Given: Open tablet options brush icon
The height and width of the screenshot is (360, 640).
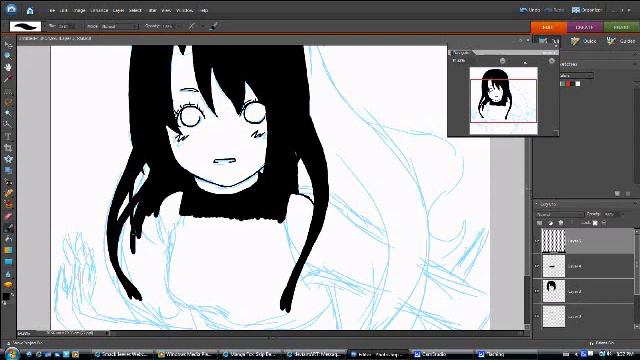Looking at the screenshot, I should pyautogui.click(x=213, y=26).
